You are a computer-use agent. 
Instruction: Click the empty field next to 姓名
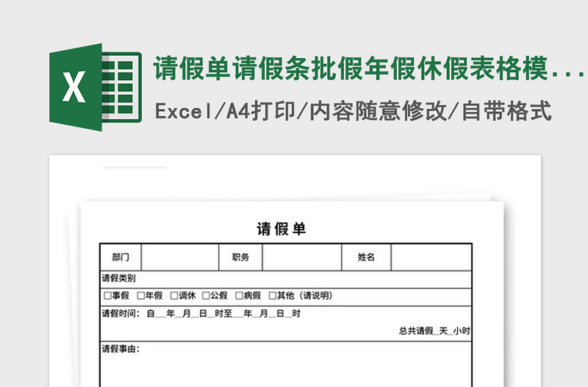click(431, 257)
